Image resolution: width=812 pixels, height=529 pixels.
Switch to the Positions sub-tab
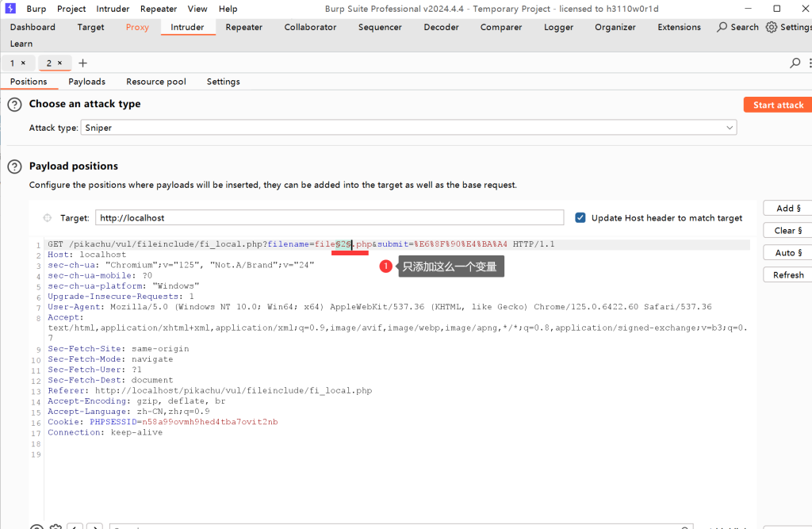click(x=29, y=82)
